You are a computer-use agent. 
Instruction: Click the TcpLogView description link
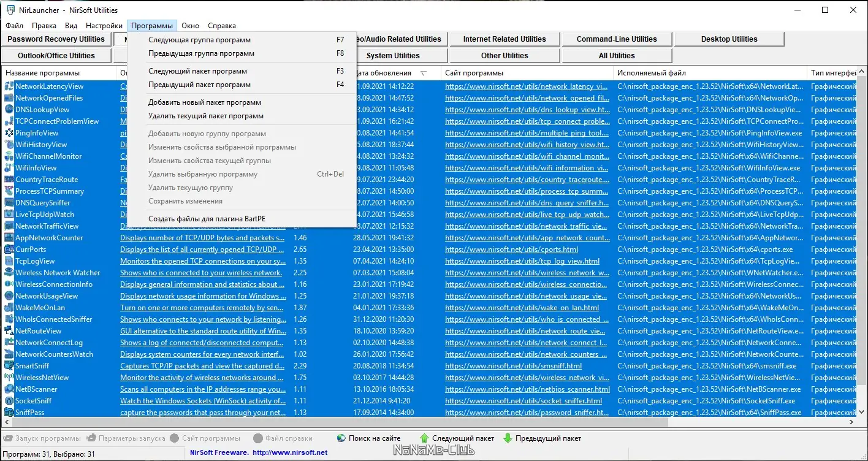click(x=203, y=261)
